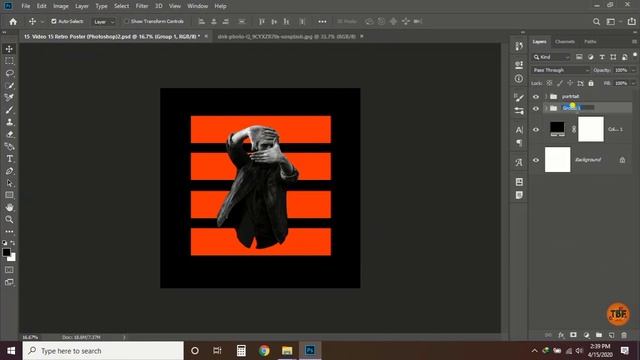
Task: Delete layer using trash icon
Action: (x=624, y=335)
